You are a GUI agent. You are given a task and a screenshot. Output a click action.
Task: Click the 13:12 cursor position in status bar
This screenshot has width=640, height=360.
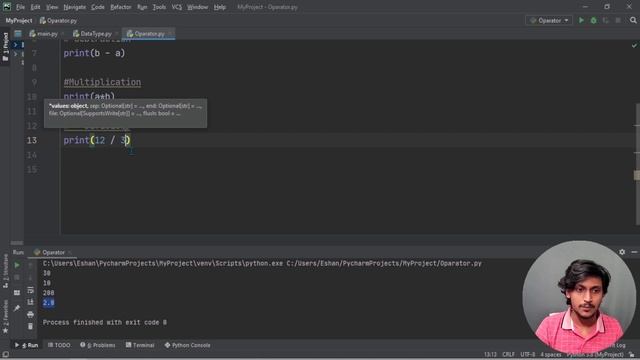pyautogui.click(x=490, y=355)
